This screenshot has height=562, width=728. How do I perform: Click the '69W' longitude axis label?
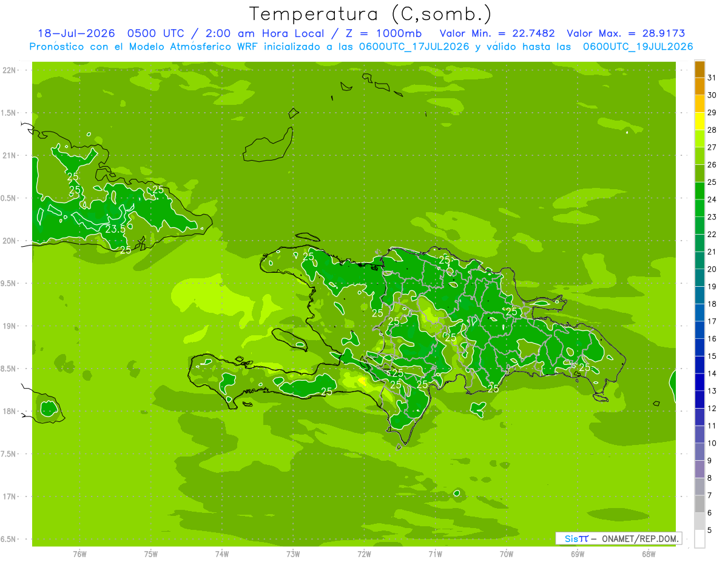pyautogui.click(x=578, y=554)
